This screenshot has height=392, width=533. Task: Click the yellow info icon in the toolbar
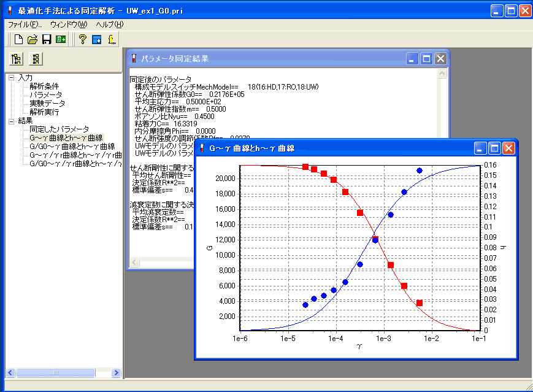112,40
